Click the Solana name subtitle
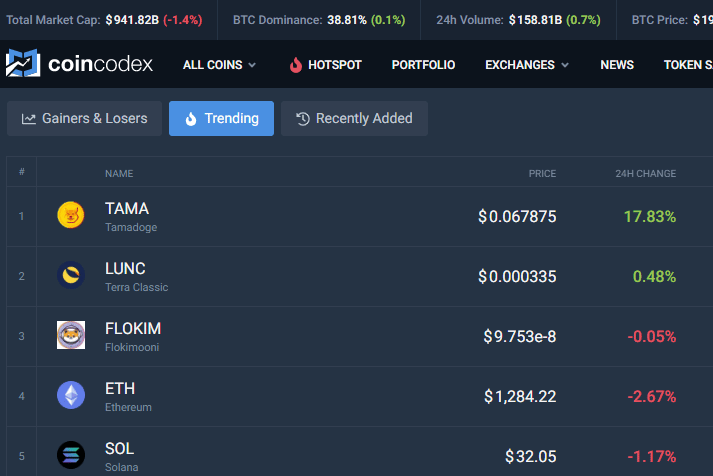The width and height of the screenshot is (713, 476). point(121,467)
